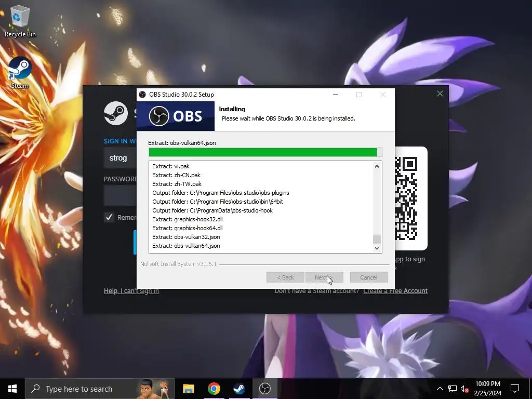Click the Steam logo in the sign-in window
This screenshot has width=532, height=399.
coord(116,113)
